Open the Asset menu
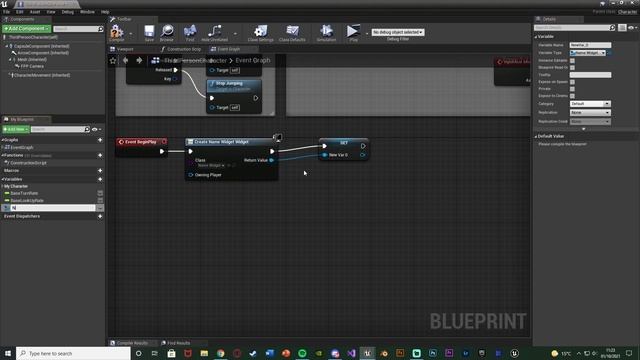 click(x=35, y=12)
